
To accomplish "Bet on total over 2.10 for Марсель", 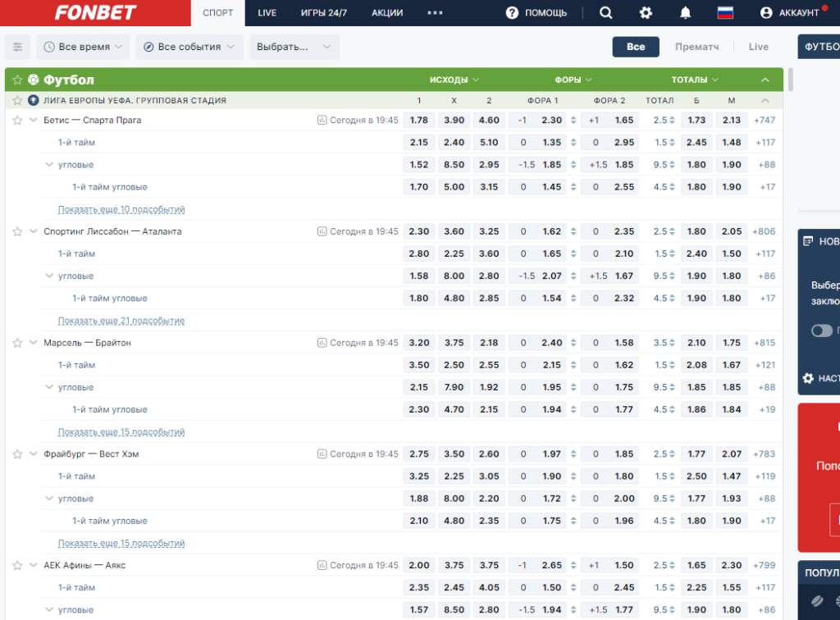I will coord(696,343).
